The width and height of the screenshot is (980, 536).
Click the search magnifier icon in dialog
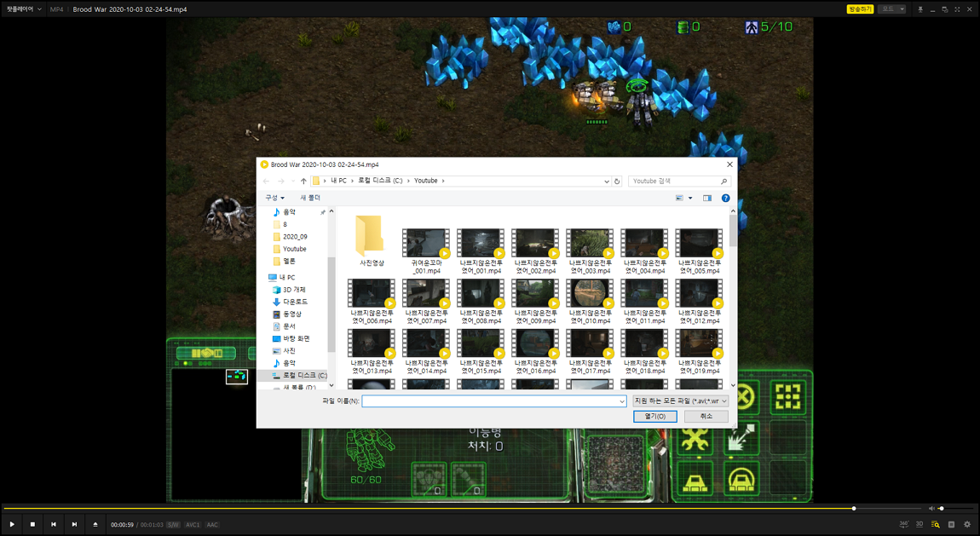723,182
